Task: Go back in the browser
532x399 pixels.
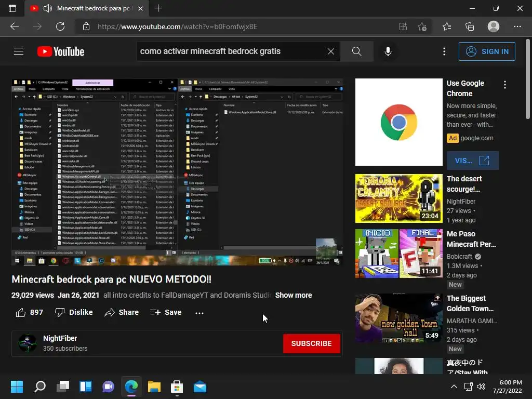Action: pos(14,26)
